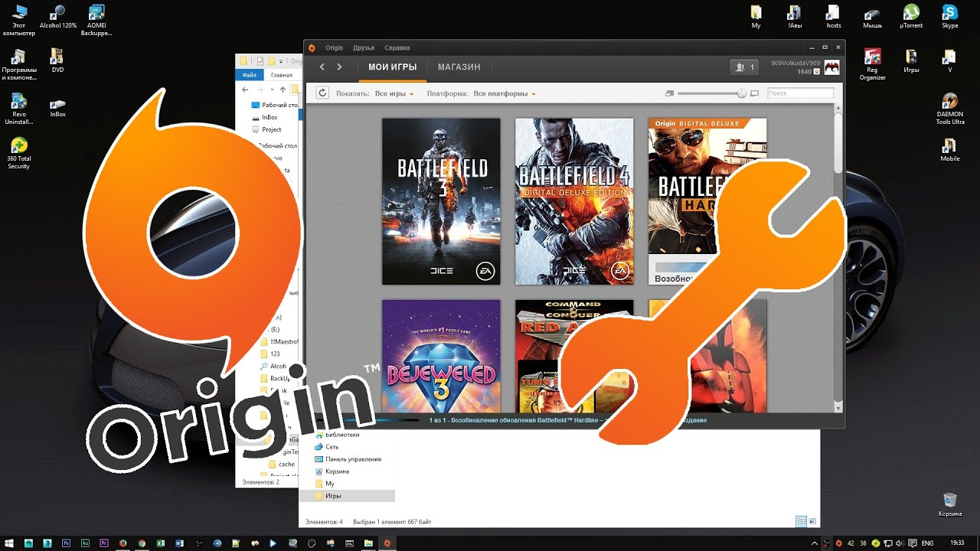
Task: Click the Up arrow in Explorer
Action: tap(283, 90)
